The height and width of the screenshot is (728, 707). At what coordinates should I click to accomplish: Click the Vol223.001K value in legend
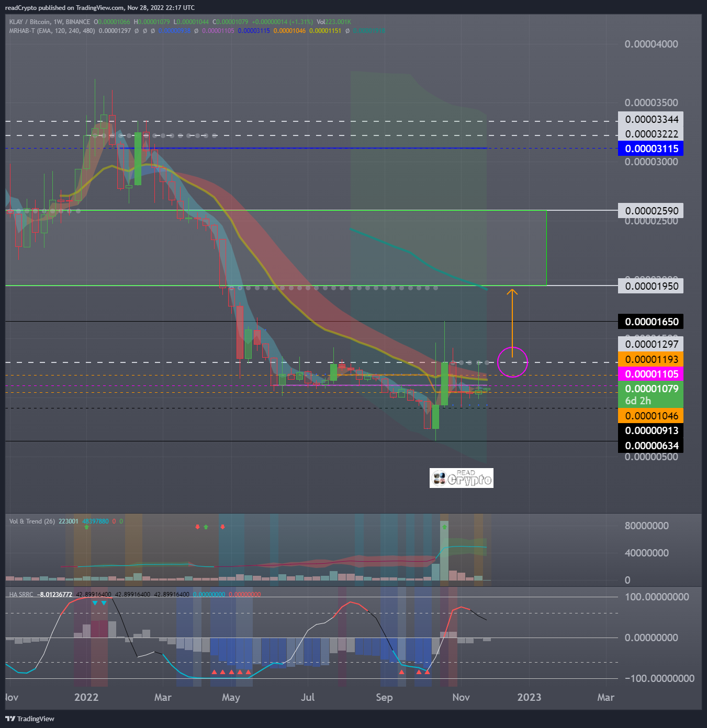pyautogui.click(x=334, y=22)
